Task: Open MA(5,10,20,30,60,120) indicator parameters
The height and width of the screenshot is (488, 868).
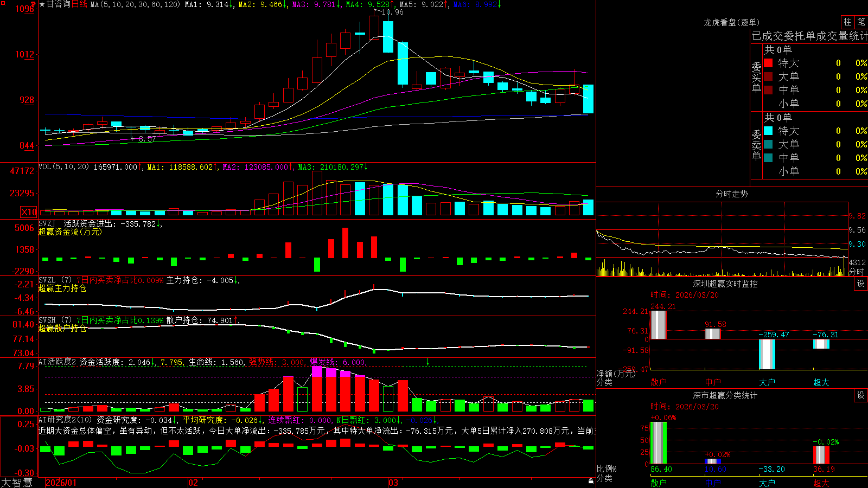Action: [x=135, y=4]
